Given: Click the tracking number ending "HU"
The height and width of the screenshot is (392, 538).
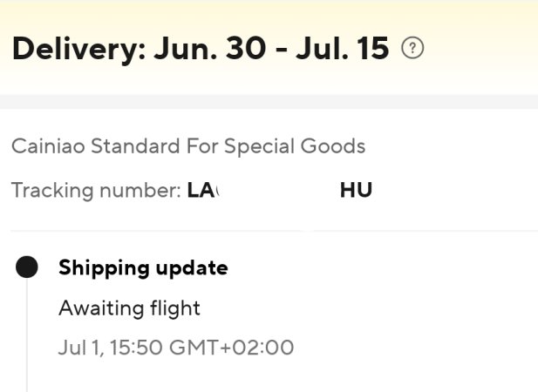Looking at the screenshot, I should [x=356, y=190].
